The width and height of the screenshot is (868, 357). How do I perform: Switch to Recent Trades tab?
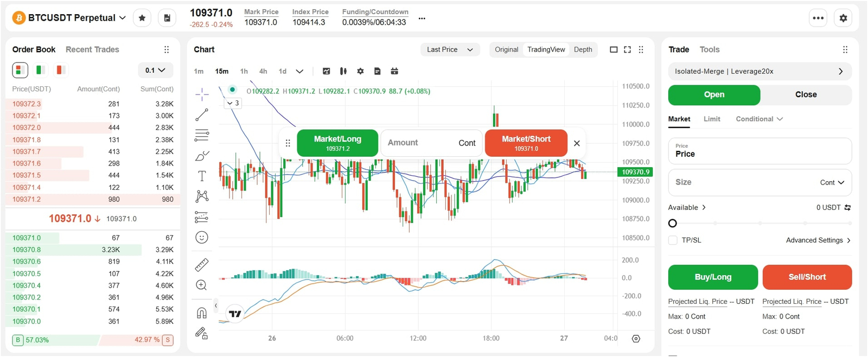click(x=92, y=49)
